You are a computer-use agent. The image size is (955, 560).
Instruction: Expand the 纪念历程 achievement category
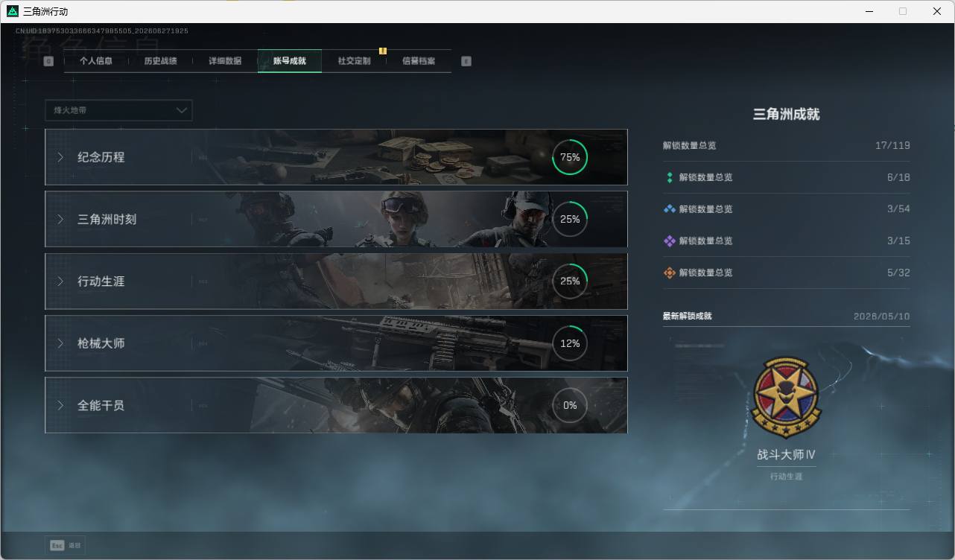click(336, 157)
